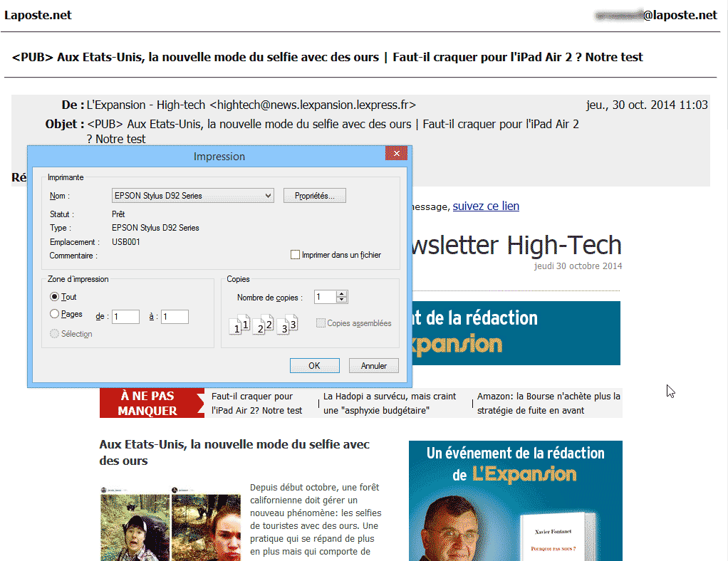Click the Nombre de copies field

[x=325, y=297]
